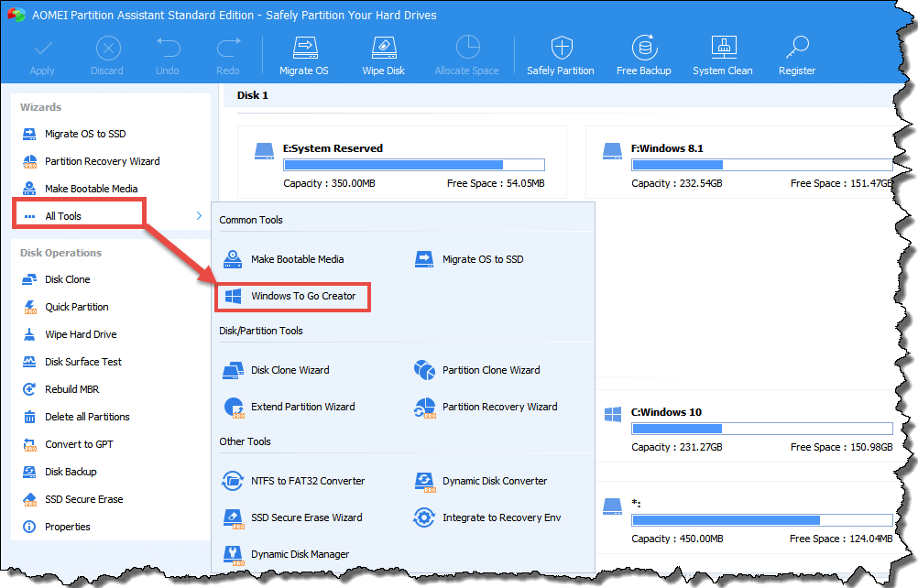The height and width of the screenshot is (588, 918).
Task: Click the AOMEI app logo in title bar
Action: (16, 15)
